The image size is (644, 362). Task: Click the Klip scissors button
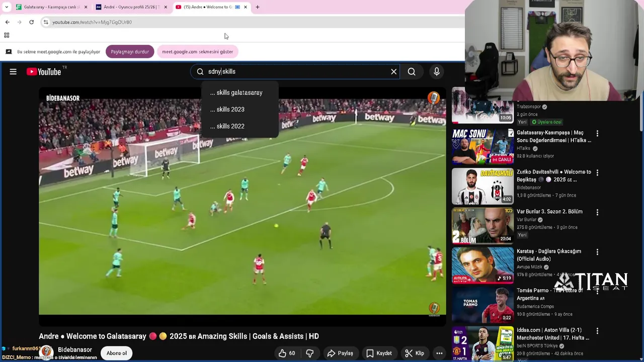click(x=415, y=353)
